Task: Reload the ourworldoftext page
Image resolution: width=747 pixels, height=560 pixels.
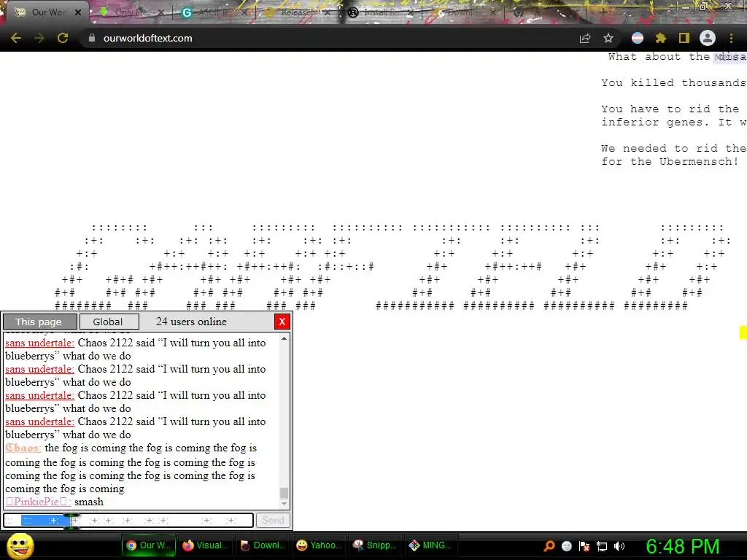Action: [63, 38]
